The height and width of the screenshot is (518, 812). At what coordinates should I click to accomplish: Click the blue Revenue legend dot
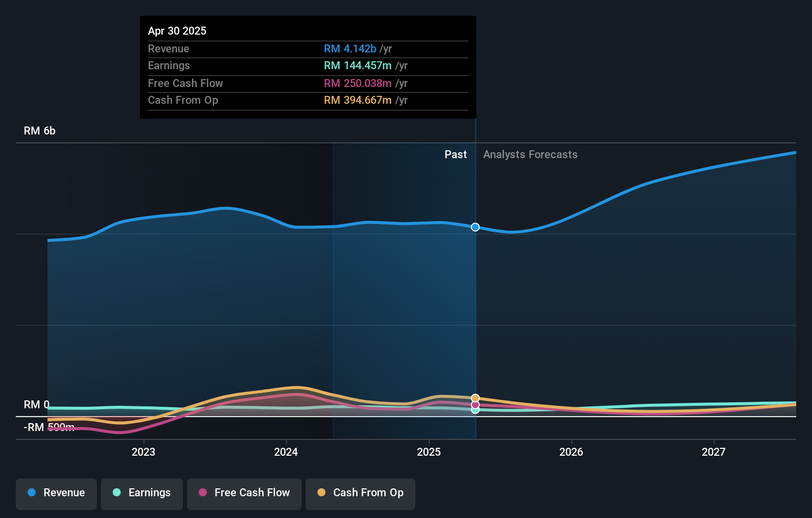32,492
